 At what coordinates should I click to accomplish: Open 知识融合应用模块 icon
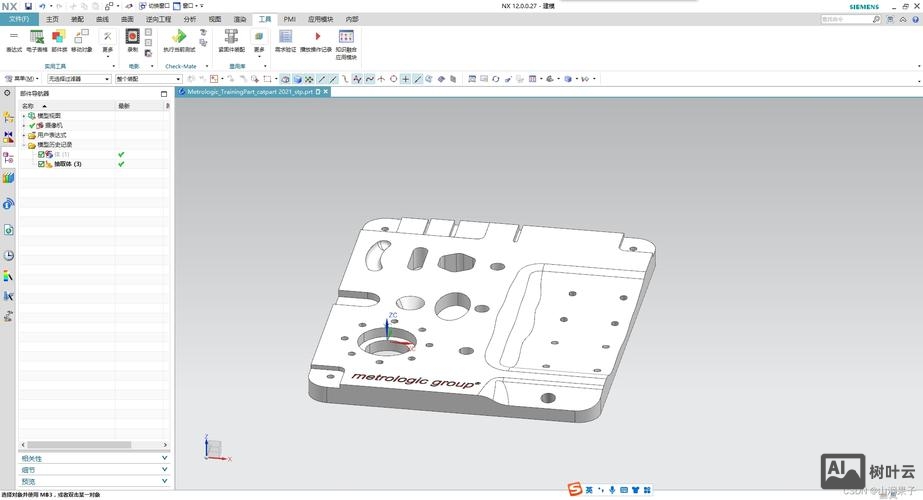coord(346,38)
